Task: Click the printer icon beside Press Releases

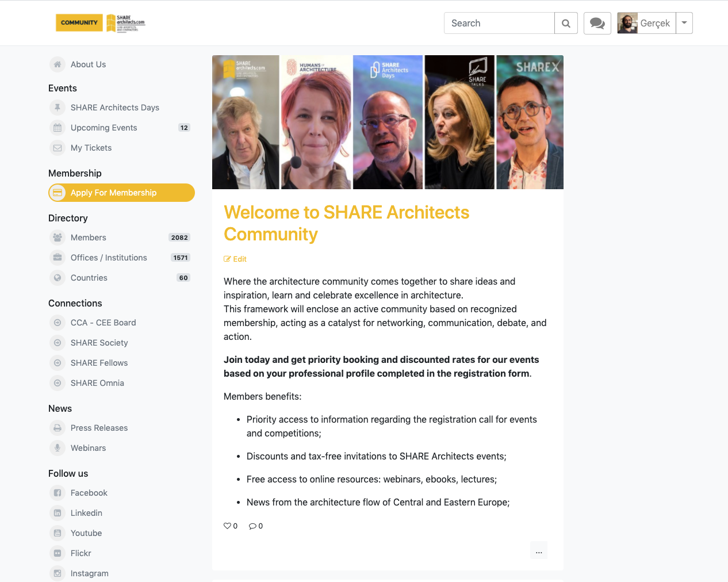Action: click(58, 428)
